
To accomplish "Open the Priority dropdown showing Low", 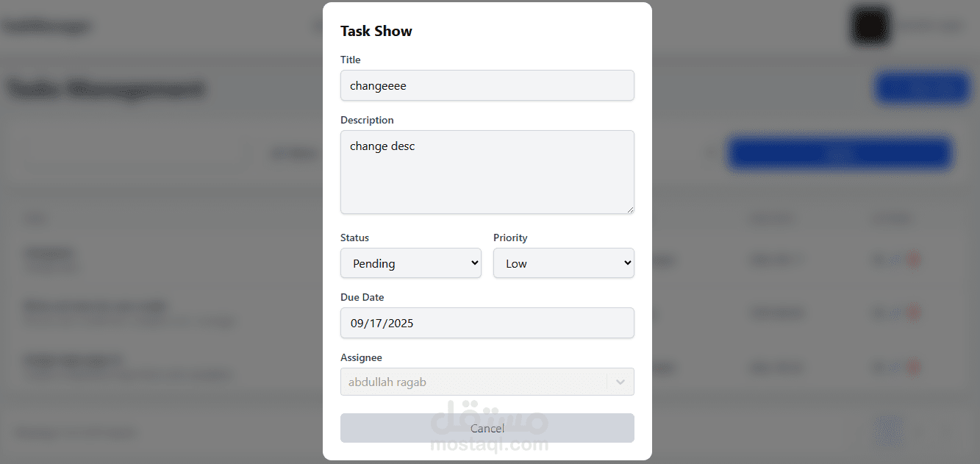I will click(x=563, y=263).
